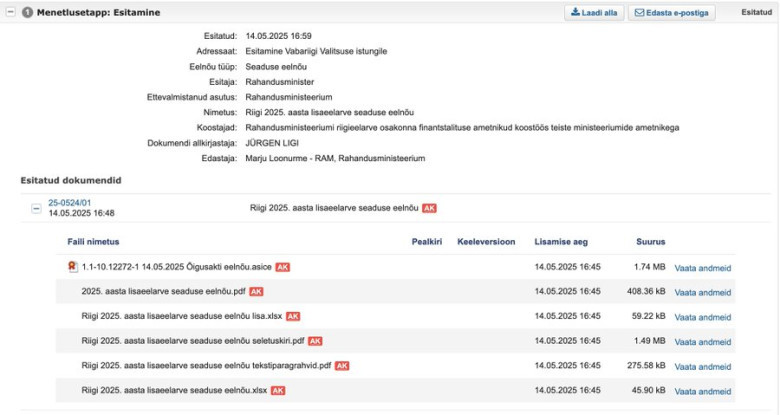Viewport: 780px width, 415px height.
Task: Click the Laadi alla download button
Action: [594, 13]
